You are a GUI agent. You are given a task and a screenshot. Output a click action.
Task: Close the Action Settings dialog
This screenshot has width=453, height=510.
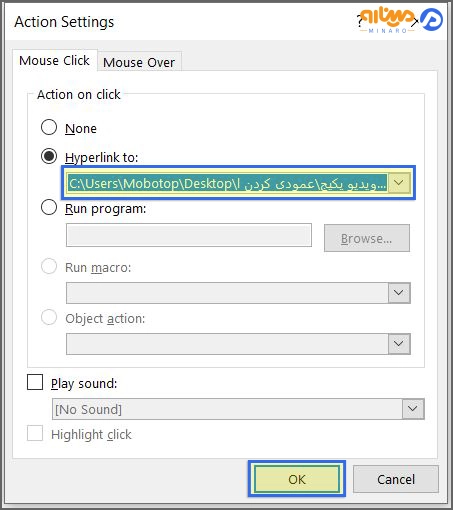coord(415,22)
